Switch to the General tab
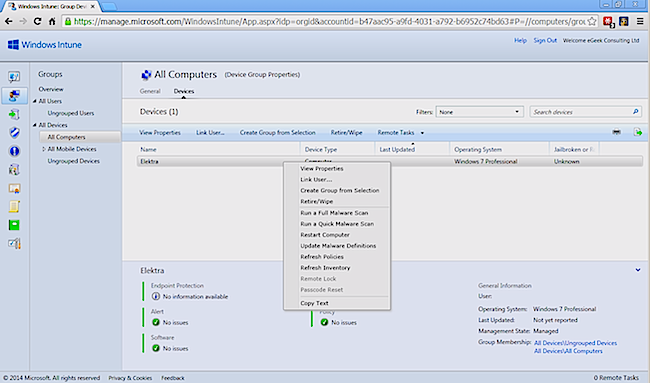 coord(150,91)
